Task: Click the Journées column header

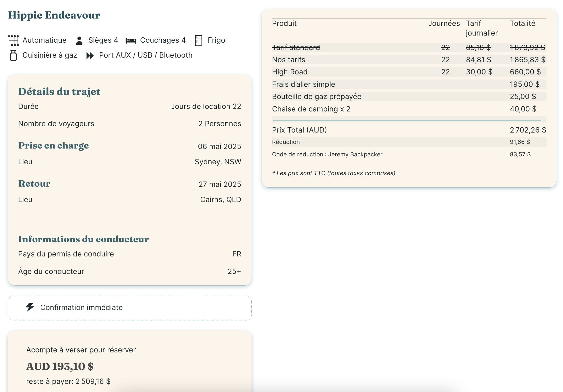Action: [x=444, y=23]
